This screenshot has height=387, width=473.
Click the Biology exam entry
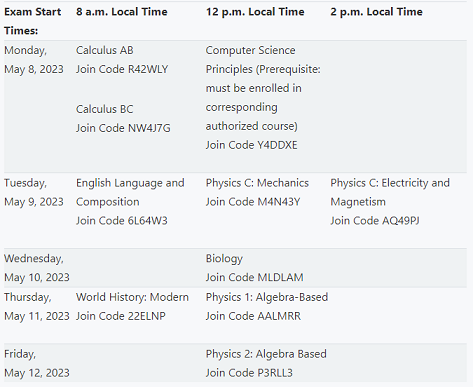(x=224, y=259)
